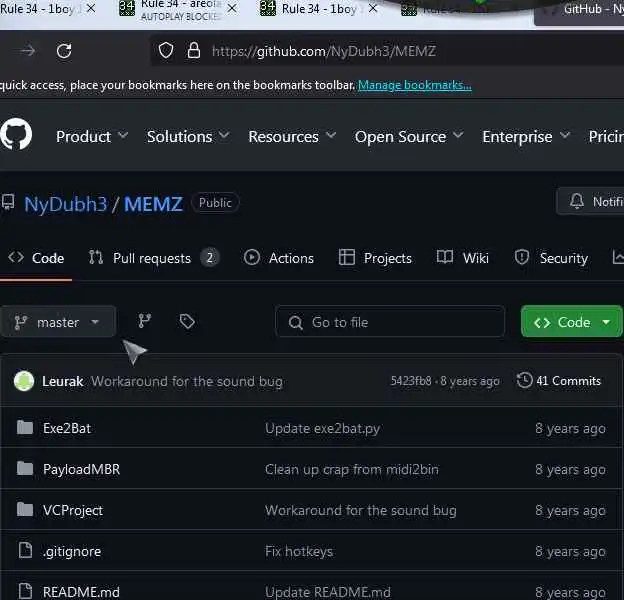This screenshot has width=624, height=600.
Task: Open the MEMZ repository link
Action: click(154, 204)
